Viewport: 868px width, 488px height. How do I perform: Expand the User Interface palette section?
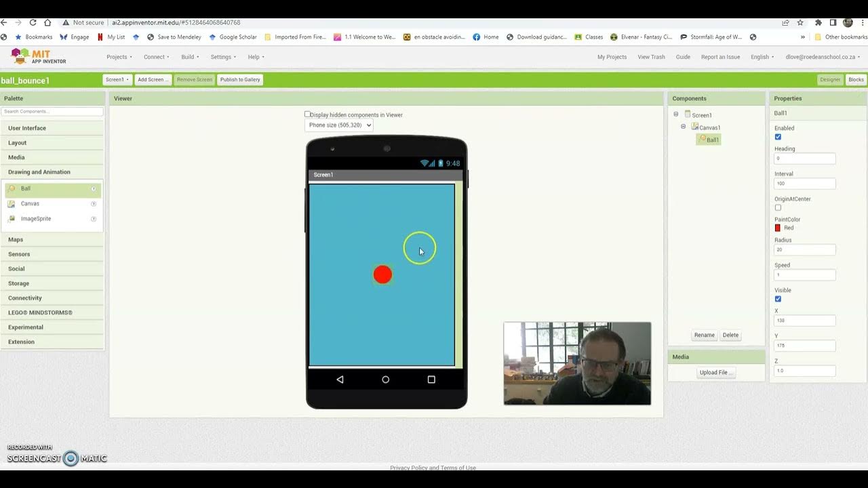(x=52, y=128)
